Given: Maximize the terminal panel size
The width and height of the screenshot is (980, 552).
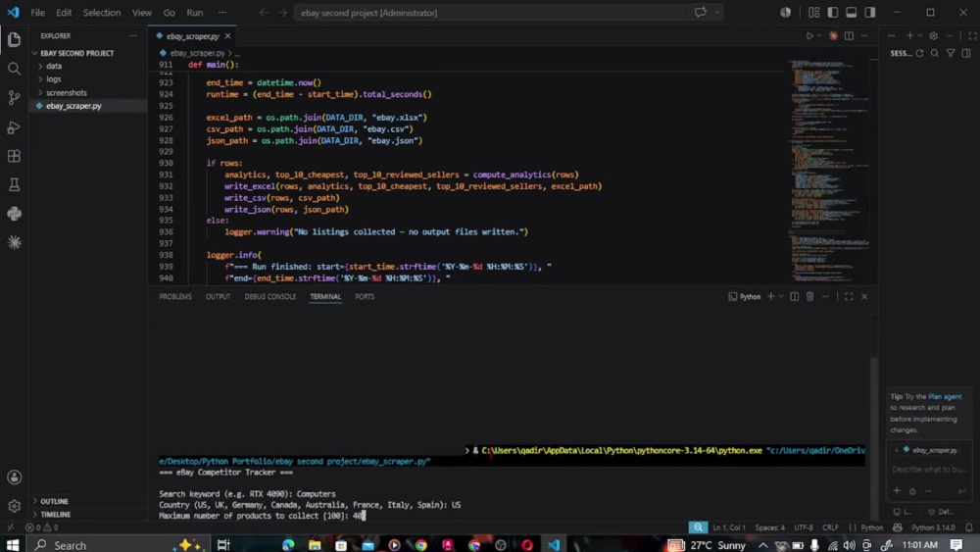Looking at the screenshot, I should (x=849, y=296).
